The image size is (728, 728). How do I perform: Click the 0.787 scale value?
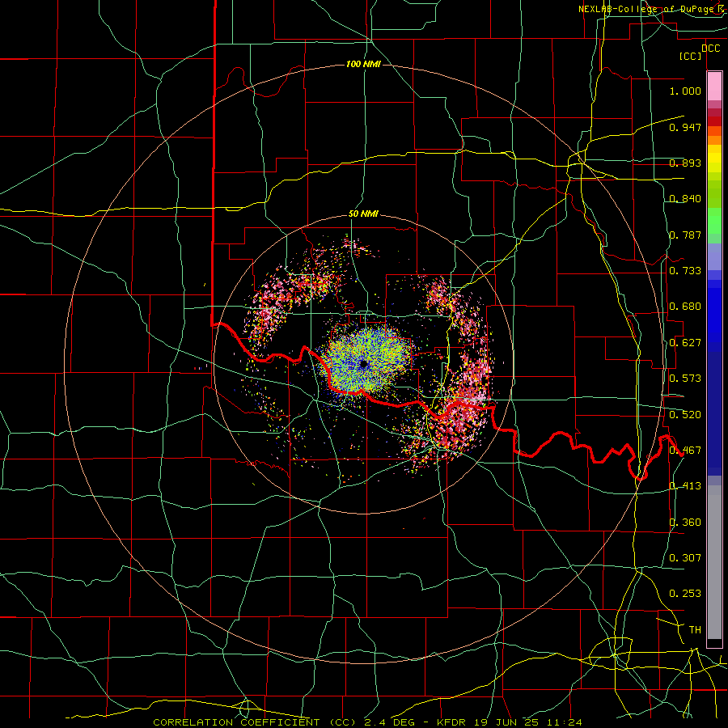pyautogui.click(x=685, y=235)
